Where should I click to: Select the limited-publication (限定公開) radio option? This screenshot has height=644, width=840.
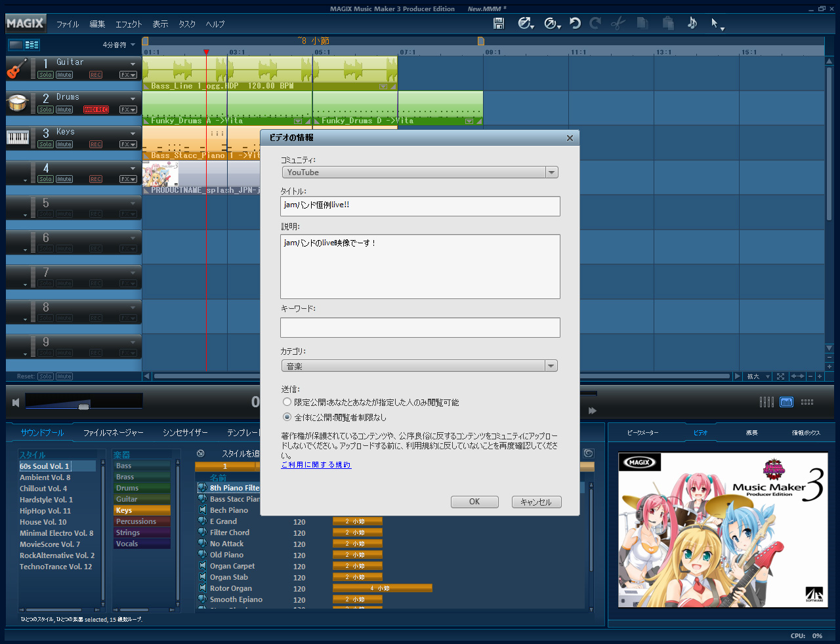click(x=287, y=402)
